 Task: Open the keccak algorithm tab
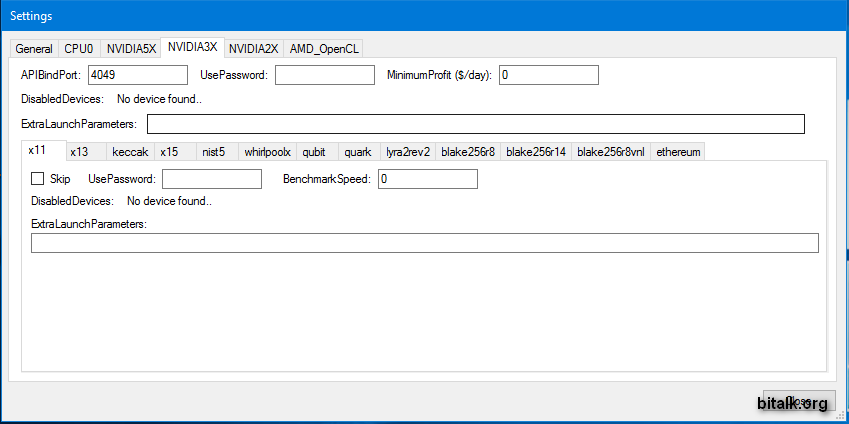tap(130, 152)
